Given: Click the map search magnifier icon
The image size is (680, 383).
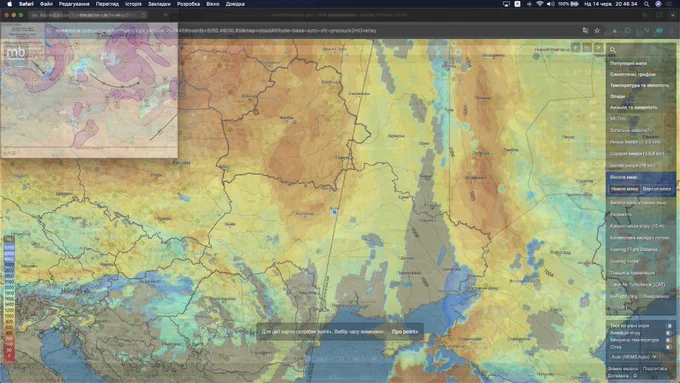Looking at the screenshot, I should pos(613,50).
